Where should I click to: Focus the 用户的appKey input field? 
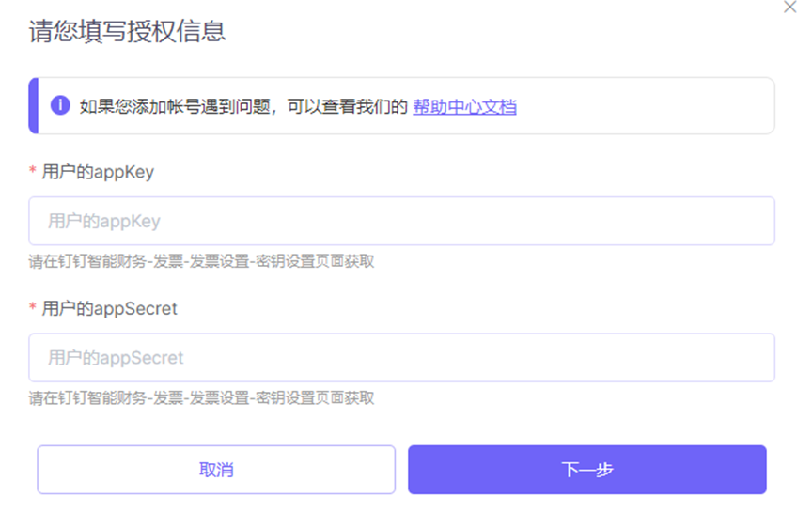coord(401,222)
